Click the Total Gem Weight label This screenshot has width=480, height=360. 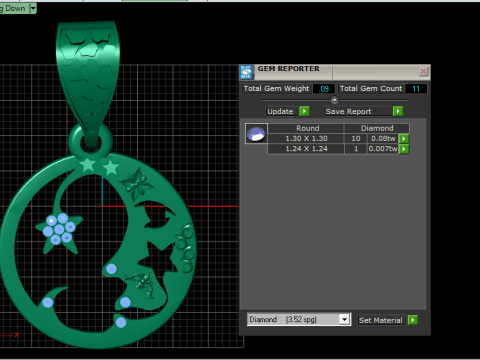point(276,89)
